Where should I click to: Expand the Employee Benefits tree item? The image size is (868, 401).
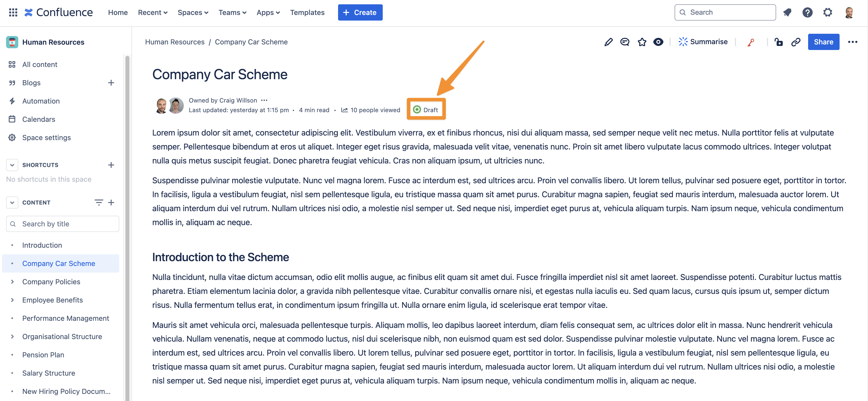coord(12,299)
